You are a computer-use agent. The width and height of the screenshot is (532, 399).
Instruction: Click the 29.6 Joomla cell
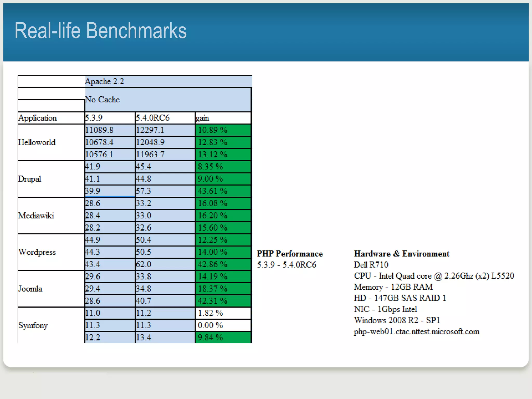pyautogui.click(x=110, y=277)
